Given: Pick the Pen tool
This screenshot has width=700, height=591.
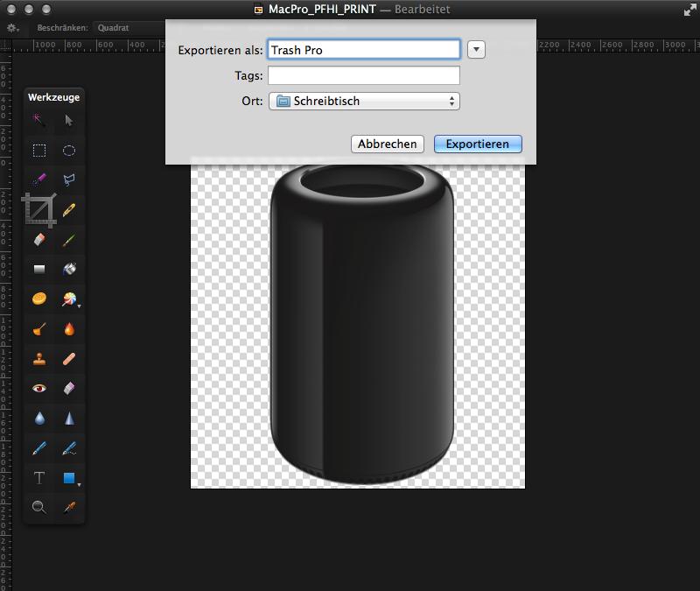Looking at the screenshot, I should coord(39,448).
